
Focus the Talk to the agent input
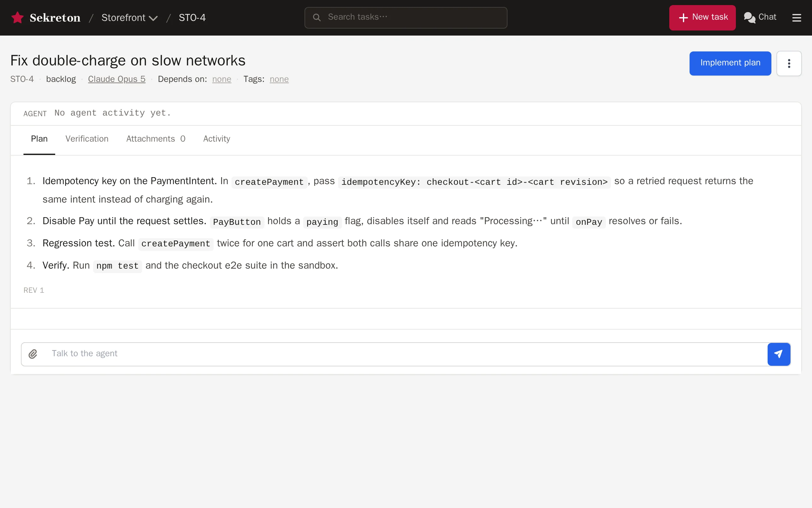pyautogui.click(x=406, y=354)
